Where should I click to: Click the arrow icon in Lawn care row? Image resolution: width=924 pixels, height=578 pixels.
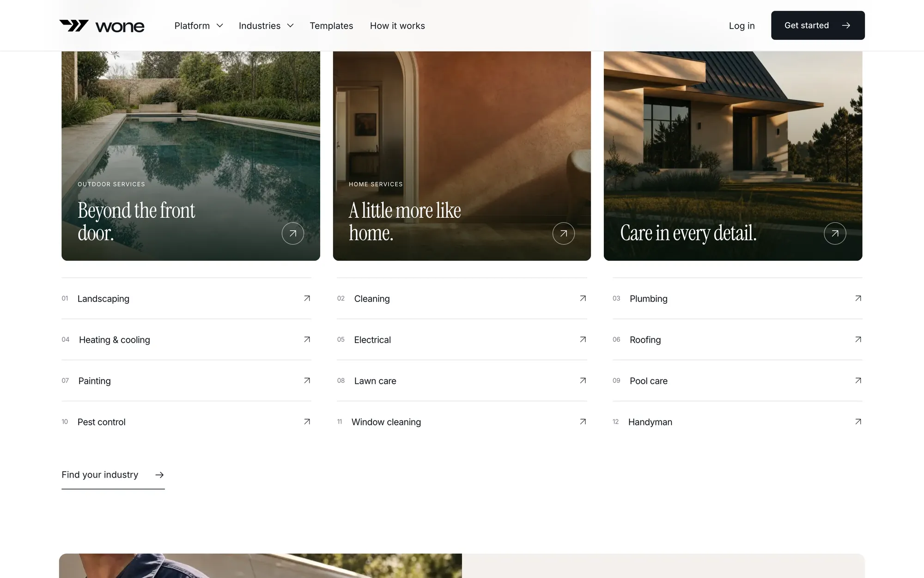(583, 381)
